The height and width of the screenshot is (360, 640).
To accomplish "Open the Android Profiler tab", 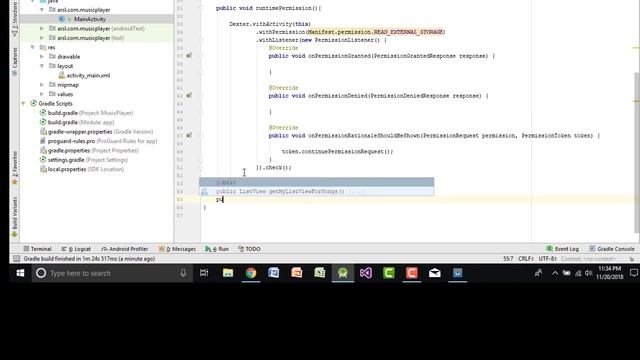I will [124, 249].
